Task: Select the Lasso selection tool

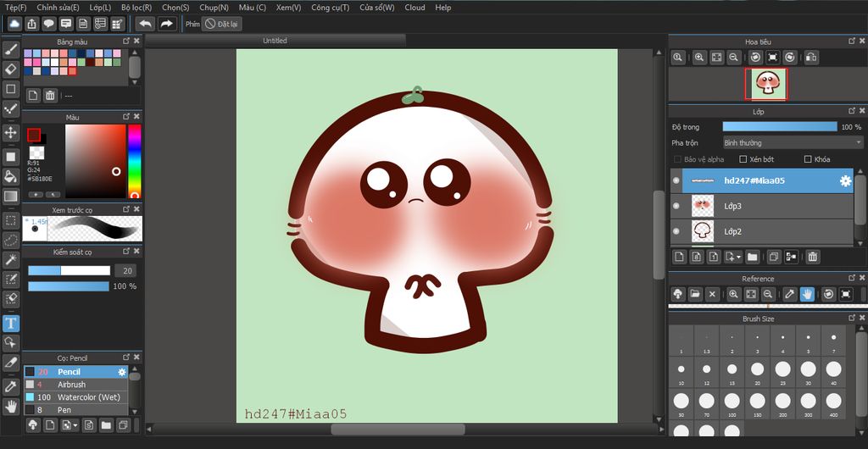Action: [11, 241]
